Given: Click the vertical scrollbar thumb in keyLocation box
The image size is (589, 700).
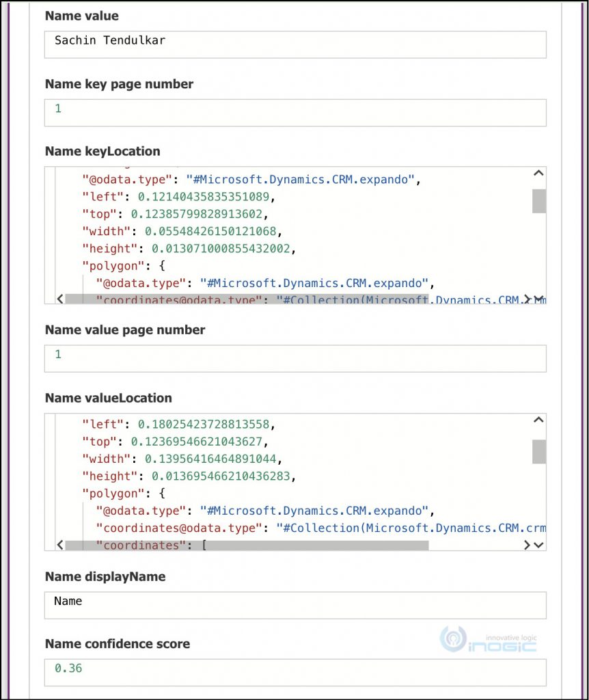Looking at the screenshot, I should pos(538,202).
